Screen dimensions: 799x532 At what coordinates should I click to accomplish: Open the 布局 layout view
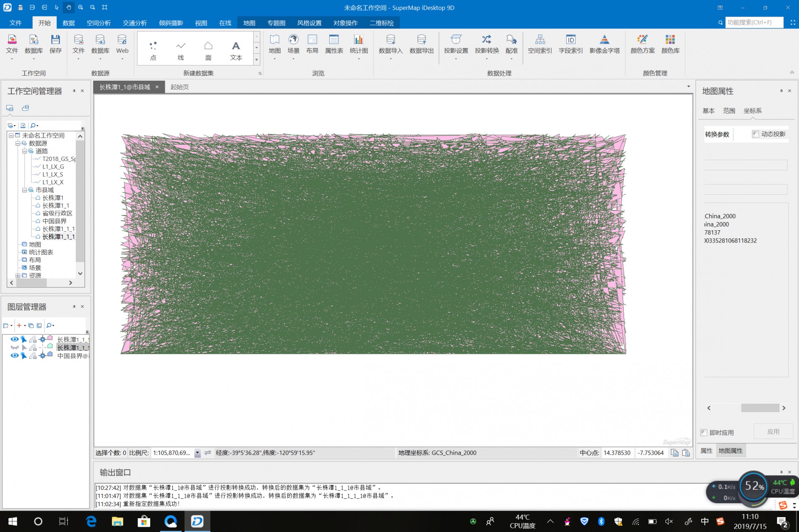(x=312, y=45)
